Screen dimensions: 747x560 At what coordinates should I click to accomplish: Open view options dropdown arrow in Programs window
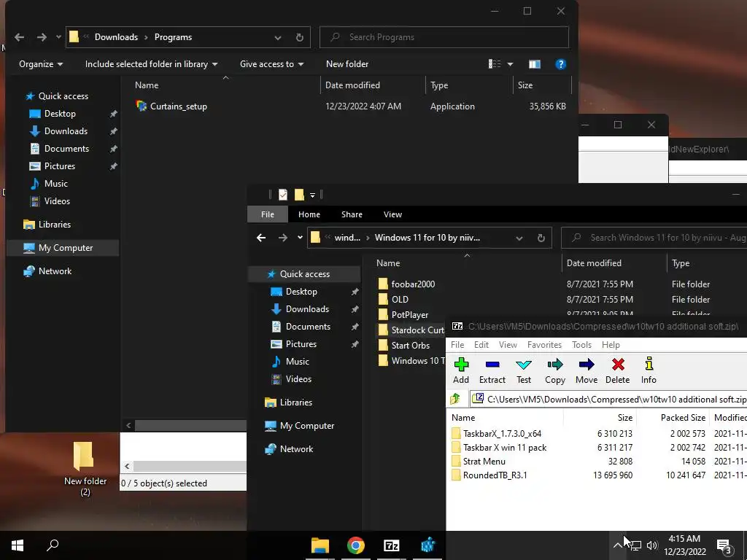click(x=510, y=64)
